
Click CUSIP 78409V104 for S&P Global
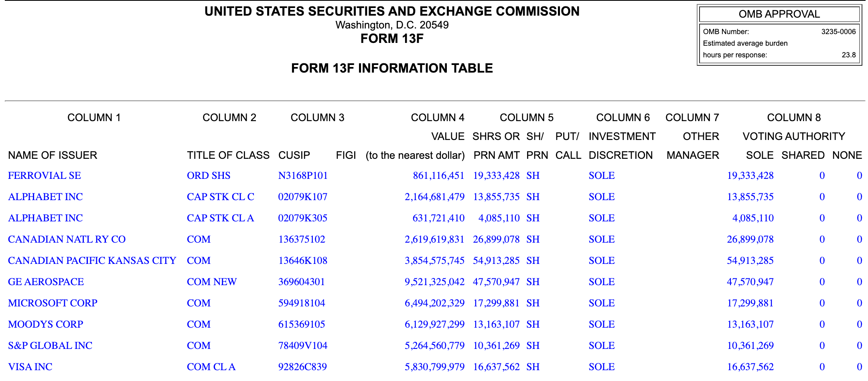(x=302, y=346)
